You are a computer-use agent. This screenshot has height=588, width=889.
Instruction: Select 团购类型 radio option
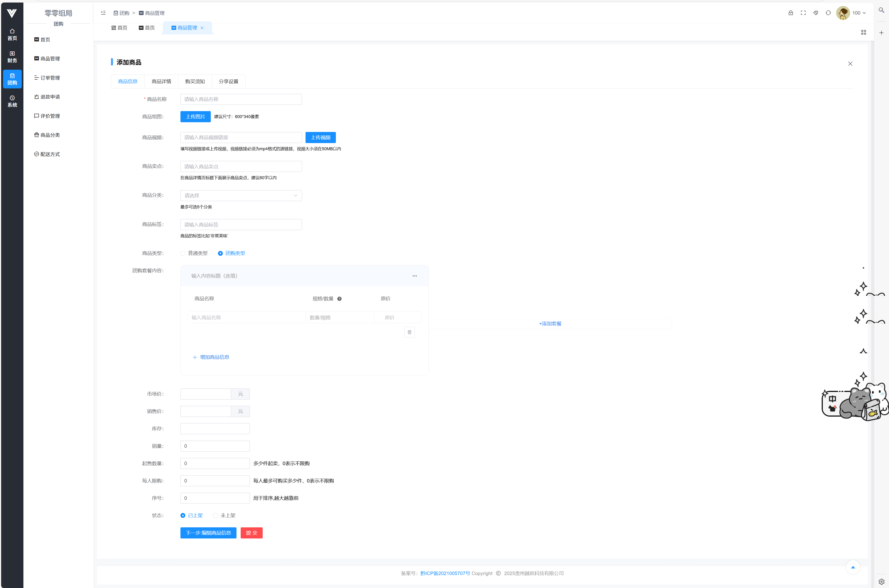(221, 253)
